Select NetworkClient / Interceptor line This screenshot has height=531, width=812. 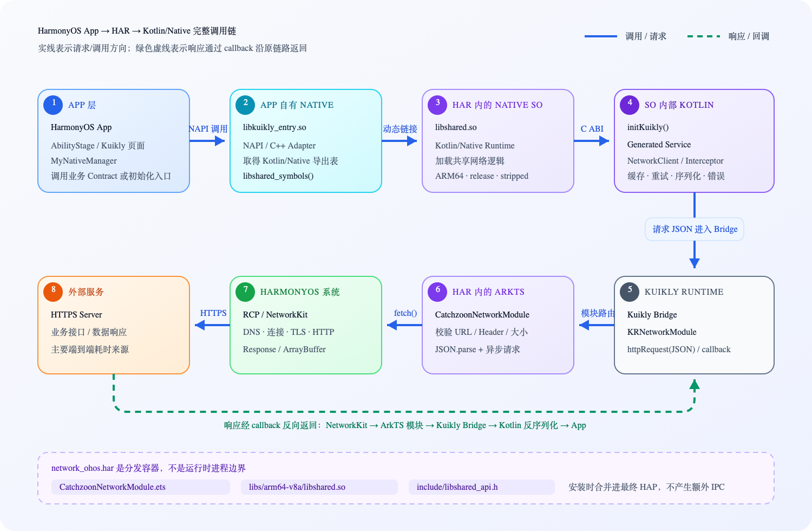676,161
